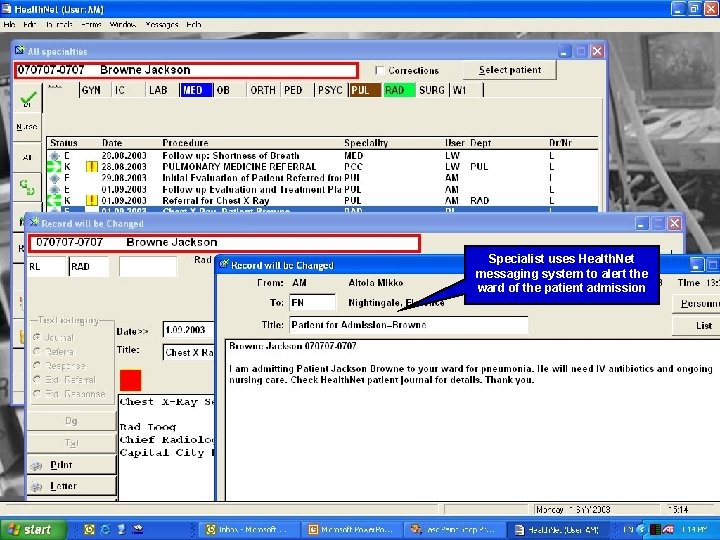This screenshot has height=540, width=720.
Task: Click the message Title field Patient for Admission
Action: (x=409, y=325)
